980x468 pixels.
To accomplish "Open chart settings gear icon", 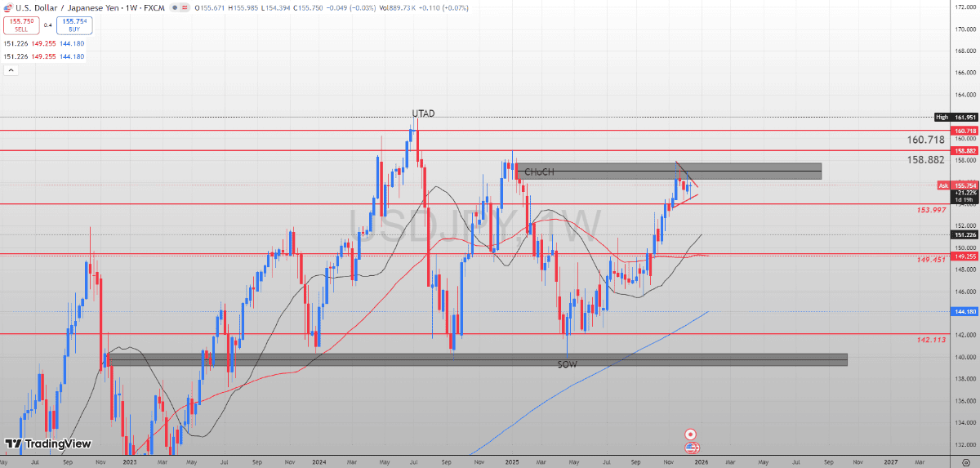I will (965, 461).
